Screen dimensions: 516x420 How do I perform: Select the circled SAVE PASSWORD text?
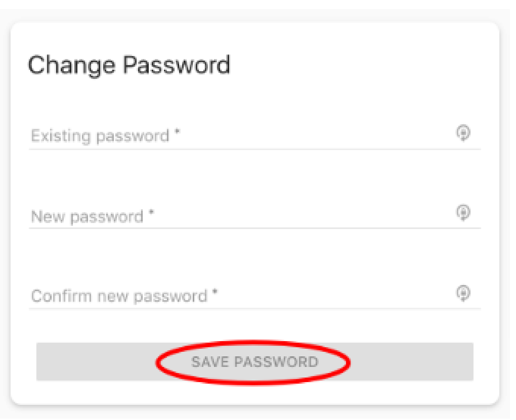(255, 361)
